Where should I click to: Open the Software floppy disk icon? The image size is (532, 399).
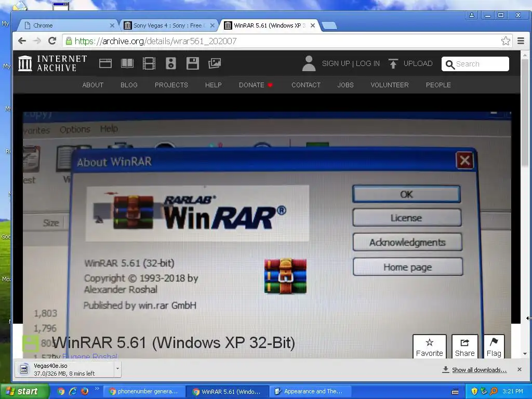[192, 63]
